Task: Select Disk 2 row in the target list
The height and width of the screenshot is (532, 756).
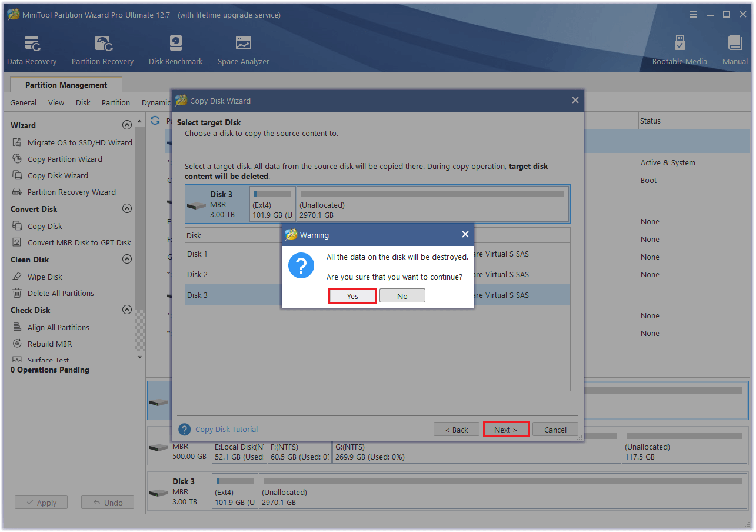Action: click(378, 274)
